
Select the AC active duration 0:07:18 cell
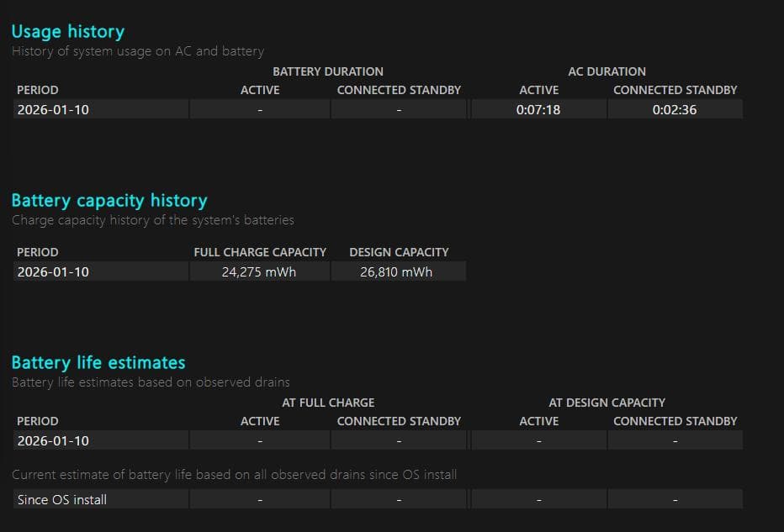coord(538,109)
